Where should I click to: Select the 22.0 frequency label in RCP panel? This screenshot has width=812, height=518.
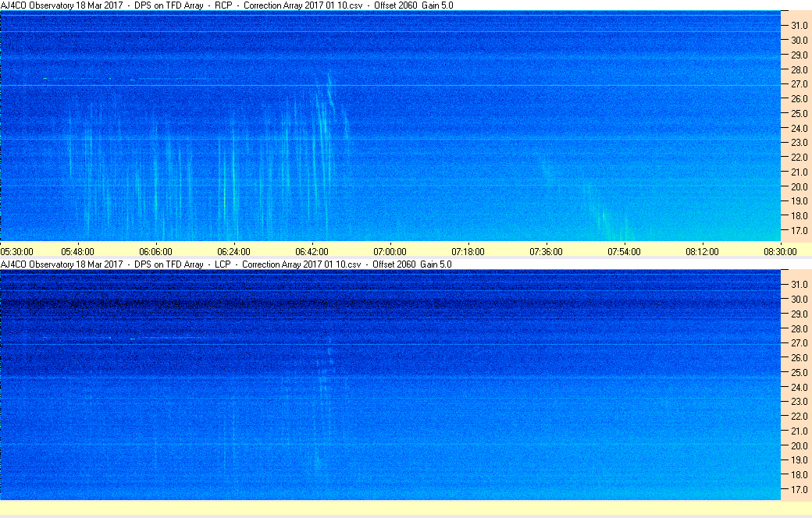[799, 158]
